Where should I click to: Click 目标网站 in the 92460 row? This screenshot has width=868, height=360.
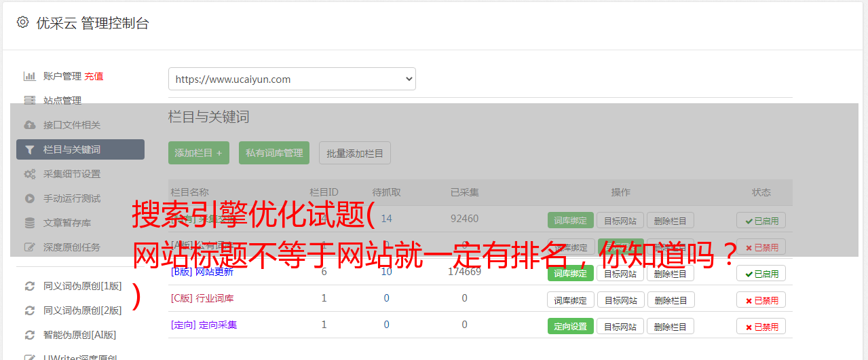(620, 220)
